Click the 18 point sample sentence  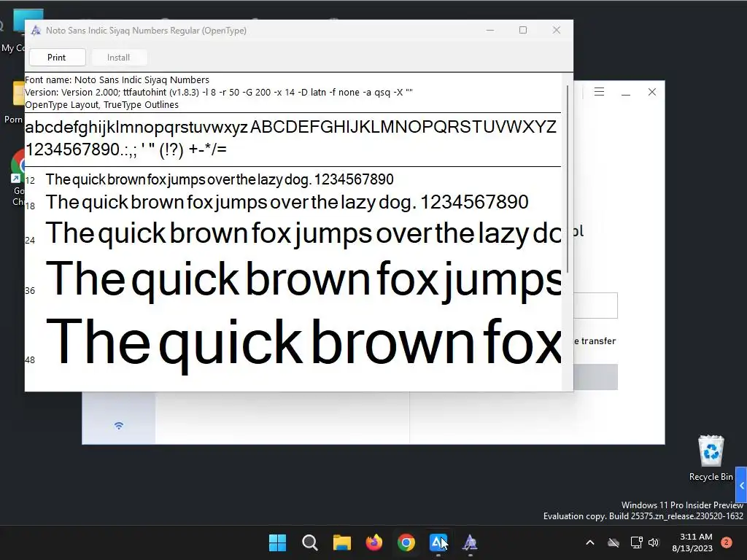coord(287,203)
